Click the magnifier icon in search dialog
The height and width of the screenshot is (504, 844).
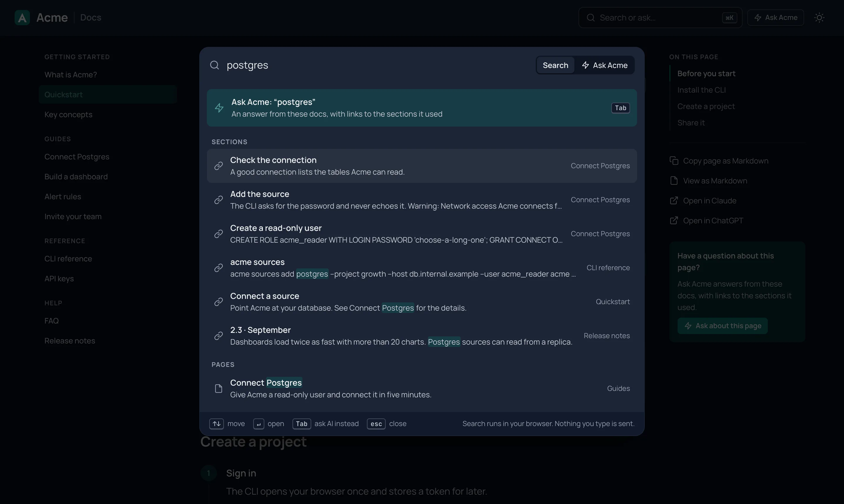coord(214,65)
